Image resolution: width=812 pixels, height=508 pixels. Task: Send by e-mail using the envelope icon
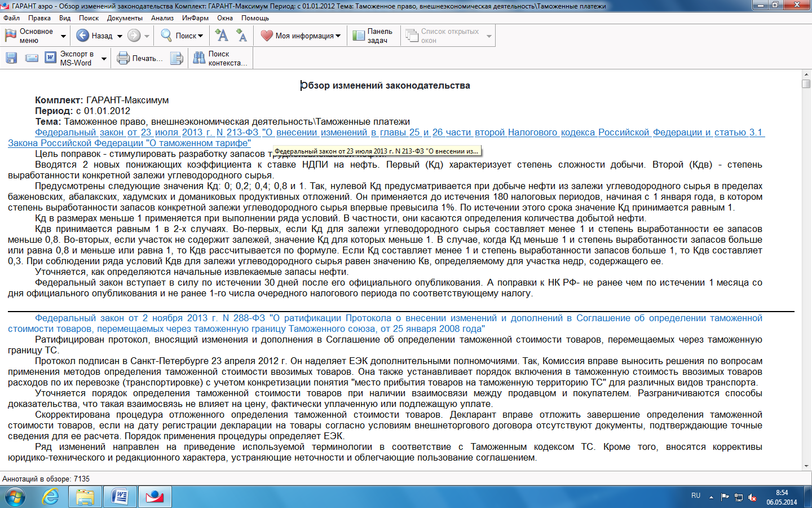(x=32, y=58)
